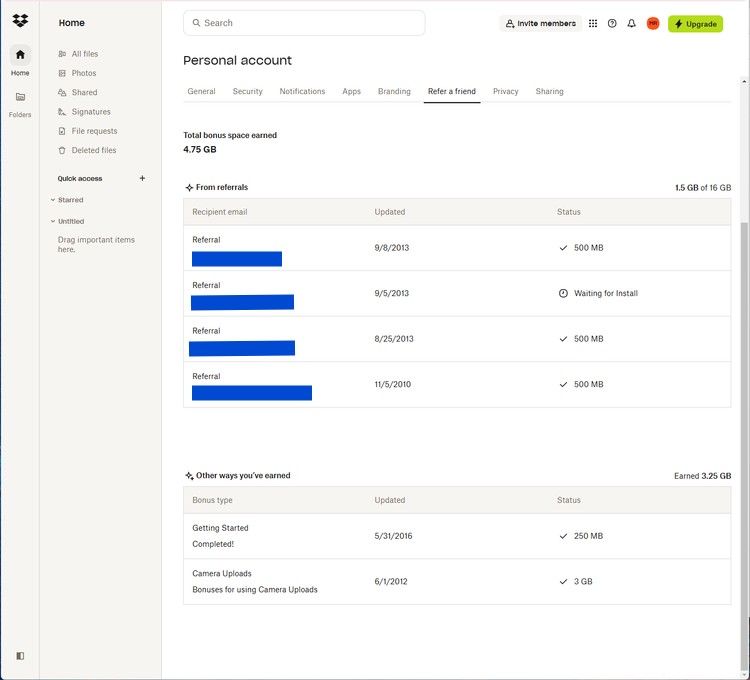Click the Invite members button
The image size is (750, 680).
(540, 23)
